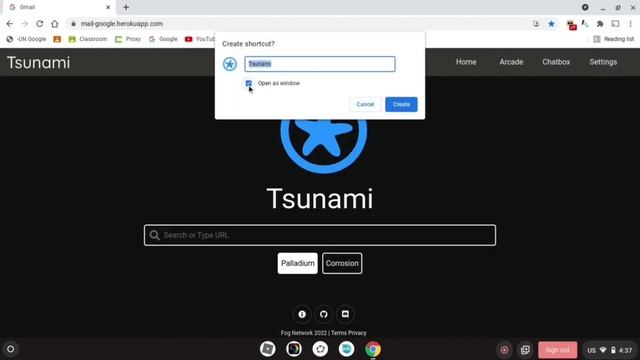
Task: Close the Gmail tab
Action: tap(108, 7)
